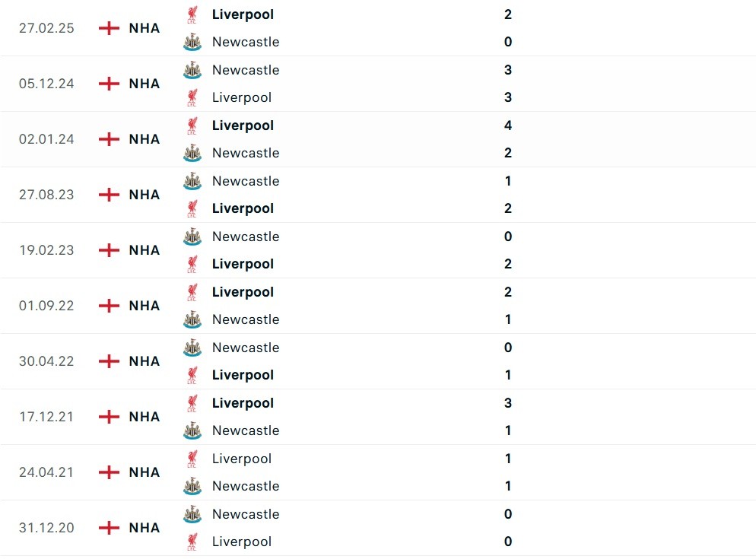This screenshot has height=559, width=756.
Task: Open Liverpool team in 05.12.24 match
Action: coord(241,97)
